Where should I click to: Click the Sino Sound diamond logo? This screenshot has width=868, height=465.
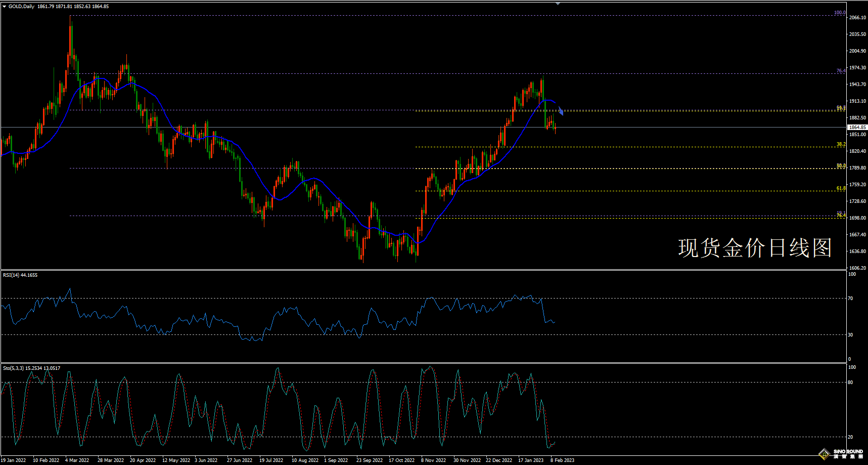point(825,453)
